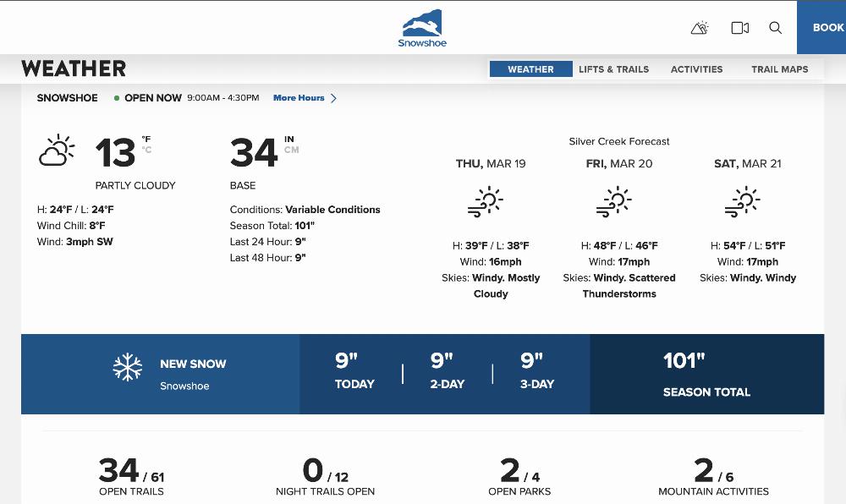Switch to the Lifts & Trails tab
The height and width of the screenshot is (504, 846).
[613, 69]
